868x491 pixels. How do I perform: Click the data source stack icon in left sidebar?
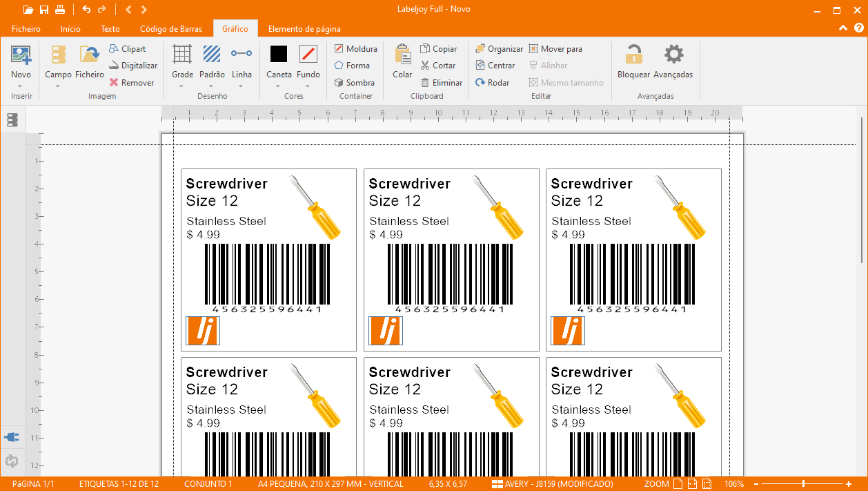pos(12,120)
